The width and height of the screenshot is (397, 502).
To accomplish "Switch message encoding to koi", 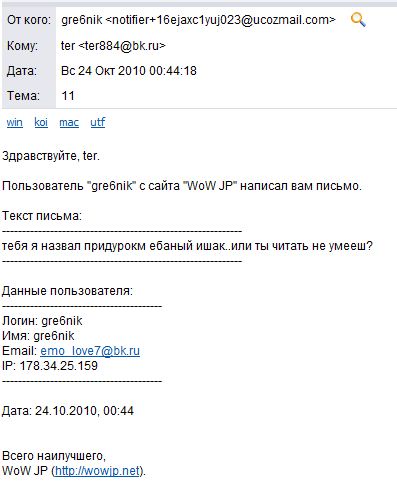I will 41,122.
